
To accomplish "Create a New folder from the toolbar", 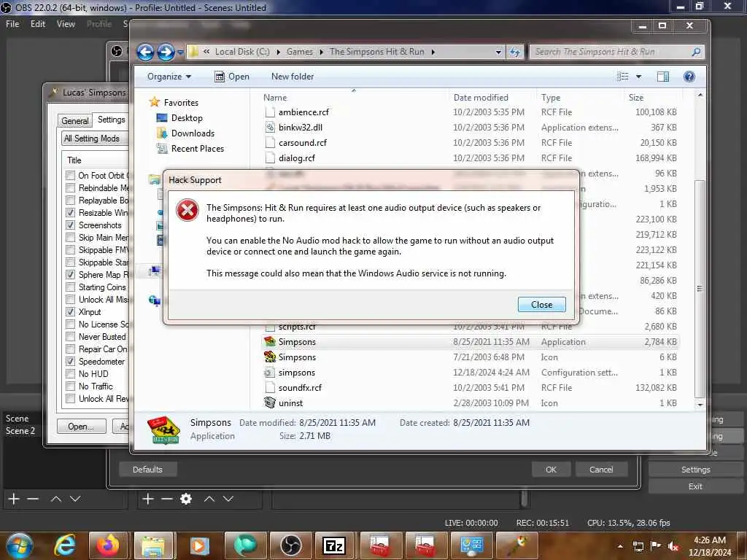I will click(x=293, y=76).
